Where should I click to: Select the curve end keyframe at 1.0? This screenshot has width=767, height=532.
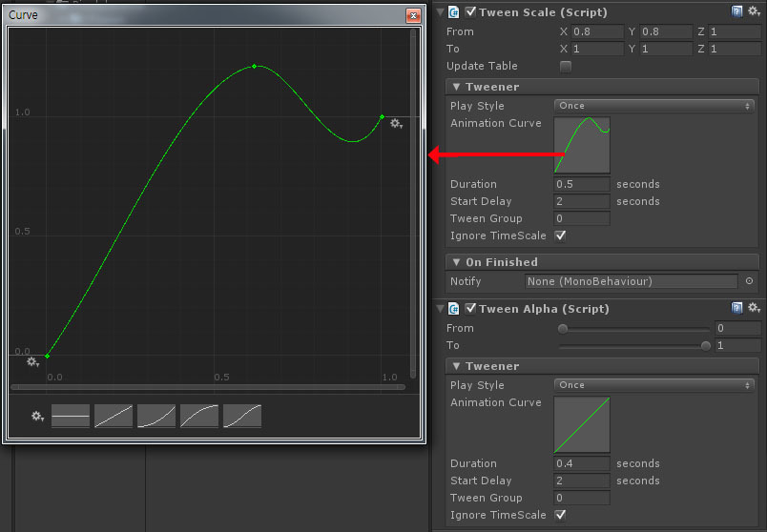tap(382, 117)
